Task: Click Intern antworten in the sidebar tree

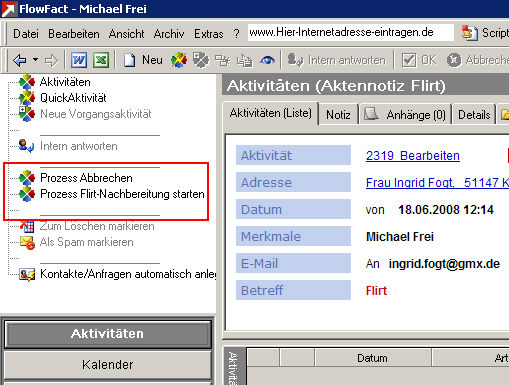Action: [79, 146]
